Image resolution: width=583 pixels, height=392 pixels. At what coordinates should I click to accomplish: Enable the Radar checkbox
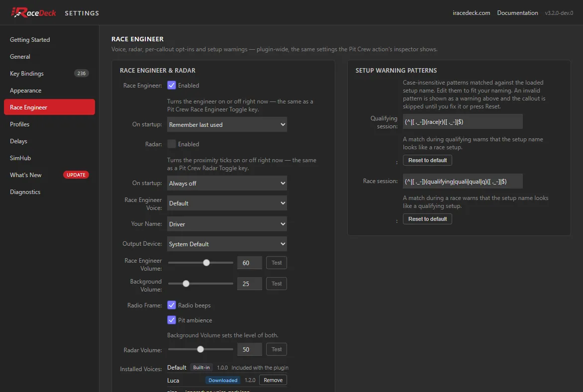click(x=172, y=144)
